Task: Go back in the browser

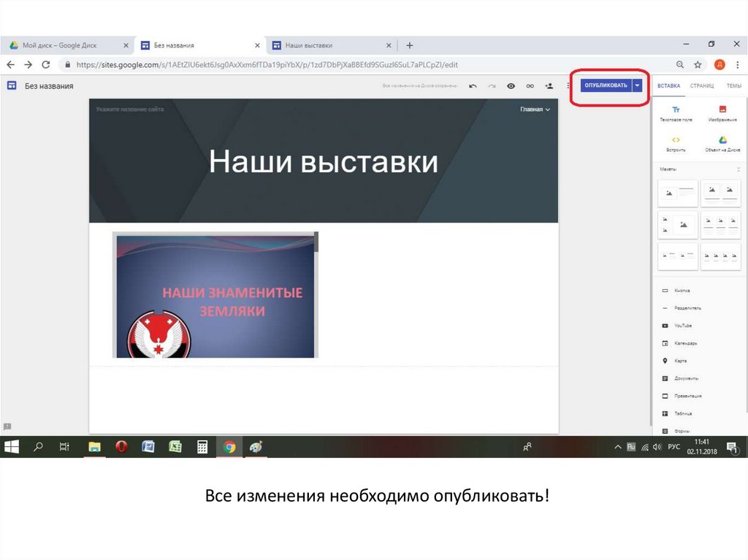Action: point(11,64)
